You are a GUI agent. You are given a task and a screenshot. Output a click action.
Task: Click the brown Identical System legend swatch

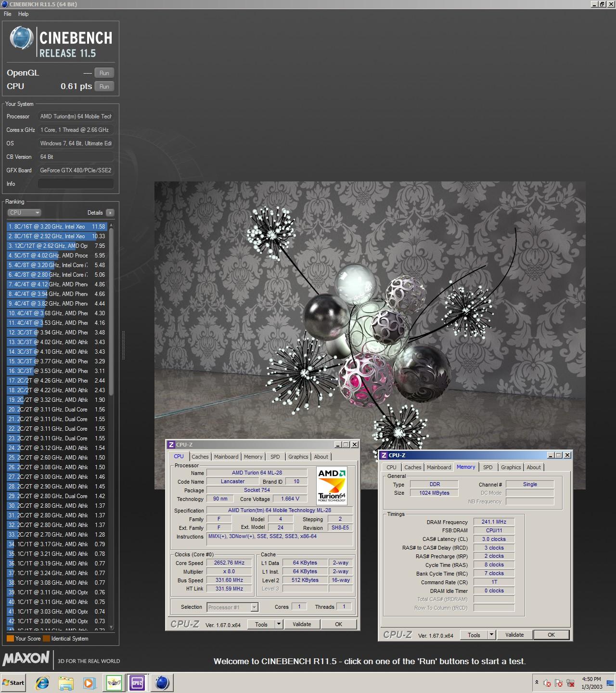coord(46,639)
